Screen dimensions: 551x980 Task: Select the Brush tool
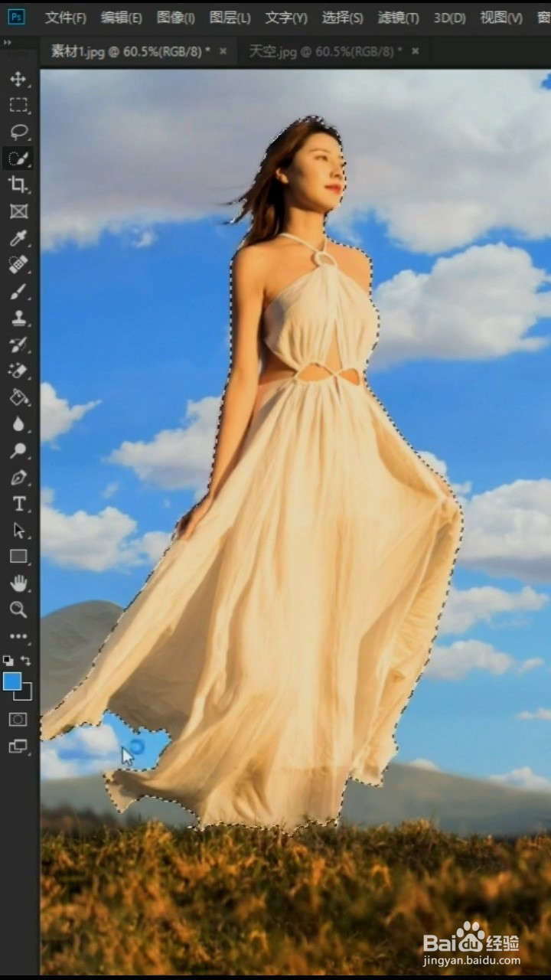click(18, 291)
